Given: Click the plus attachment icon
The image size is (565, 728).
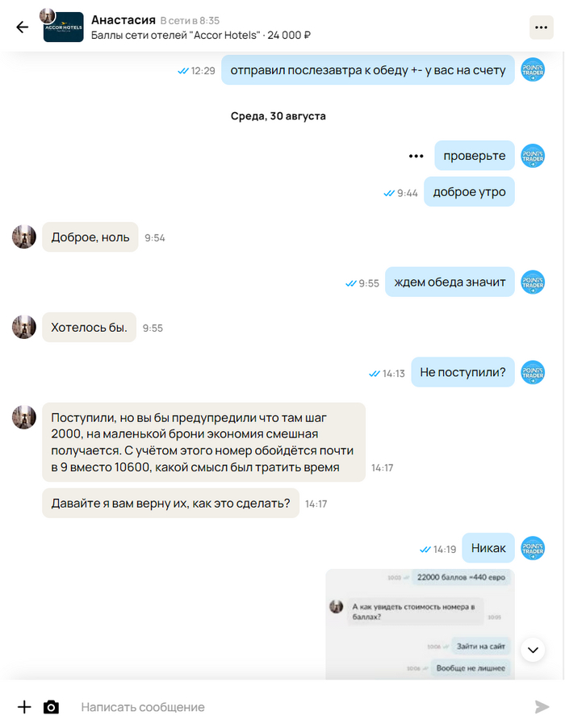Looking at the screenshot, I should (x=24, y=707).
